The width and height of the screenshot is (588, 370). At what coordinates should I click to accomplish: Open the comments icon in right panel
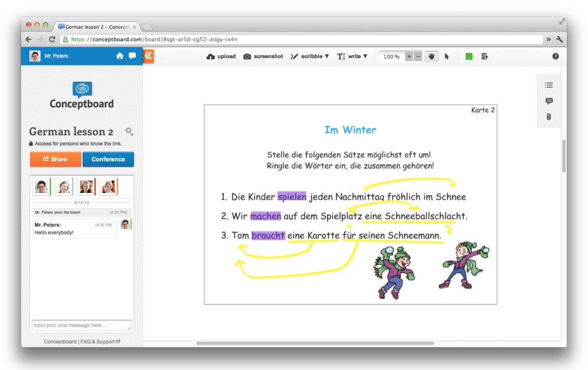tap(548, 101)
